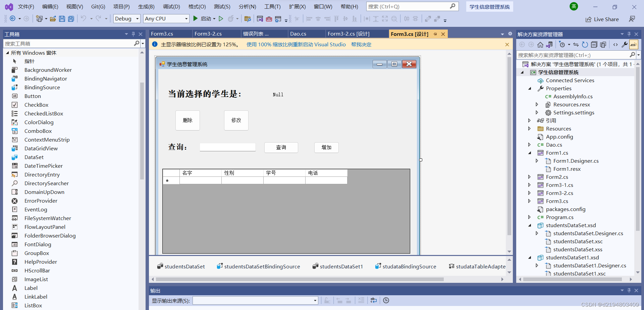Select the BindingSource component in the Toolbox

(42, 87)
